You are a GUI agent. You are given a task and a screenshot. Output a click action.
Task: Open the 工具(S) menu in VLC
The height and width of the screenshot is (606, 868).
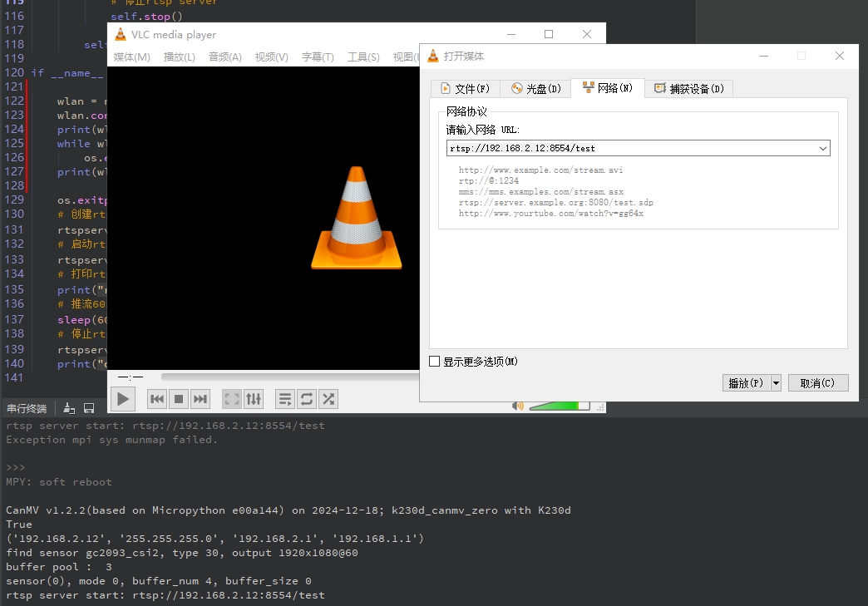(363, 57)
